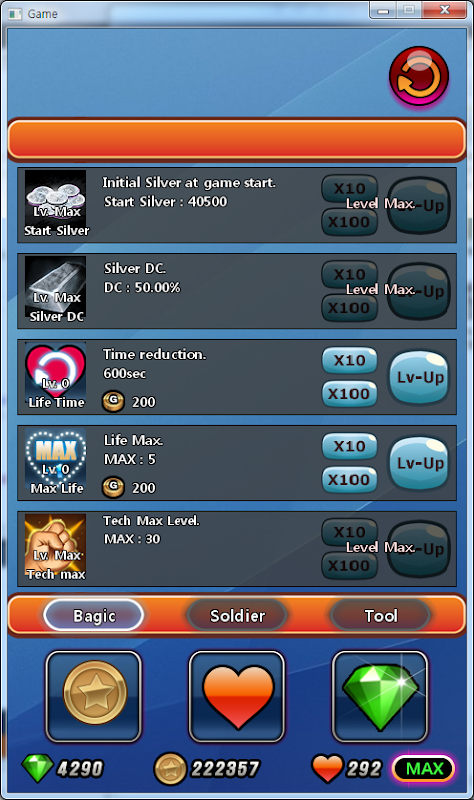The width and height of the screenshot is (474, 800).
Task: Click the MAX badge next to hearts
Action: [423, 768]
